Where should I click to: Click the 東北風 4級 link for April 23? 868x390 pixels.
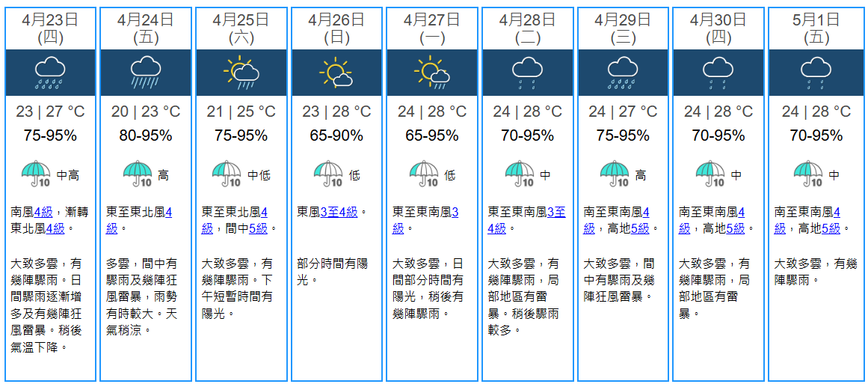click(56, 228)
